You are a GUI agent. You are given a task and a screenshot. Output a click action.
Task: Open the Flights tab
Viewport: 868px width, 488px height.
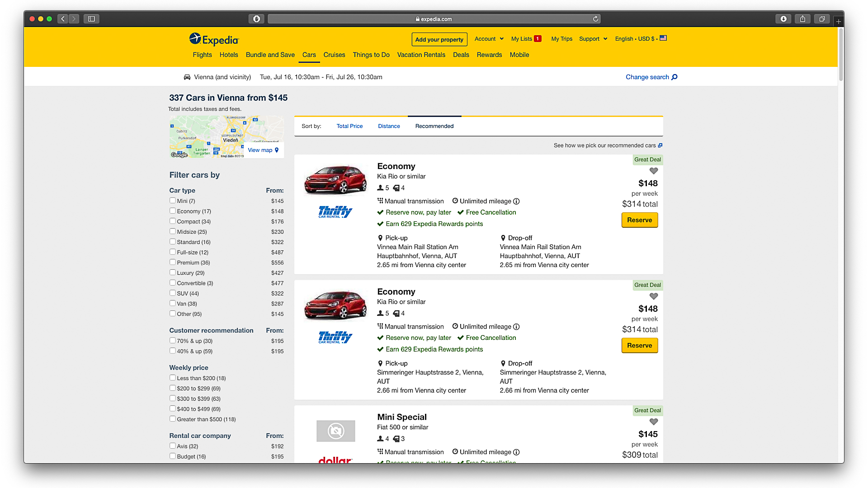(202, 55)
